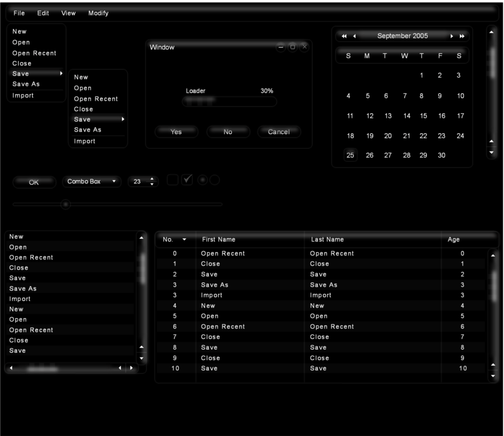Viewport: 504px width, 436px height.
Task: Maximize the Window dialog
Action: pos(292,47)
